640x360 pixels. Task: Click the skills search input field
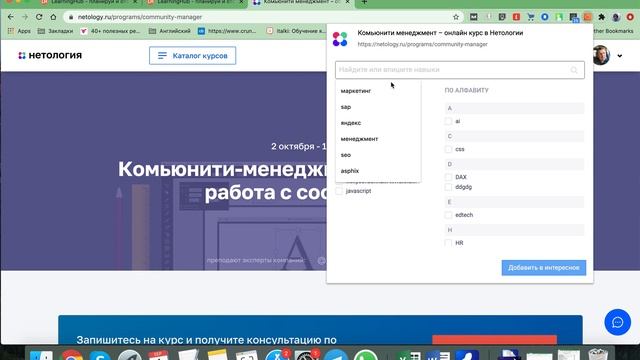click(460, 70)
